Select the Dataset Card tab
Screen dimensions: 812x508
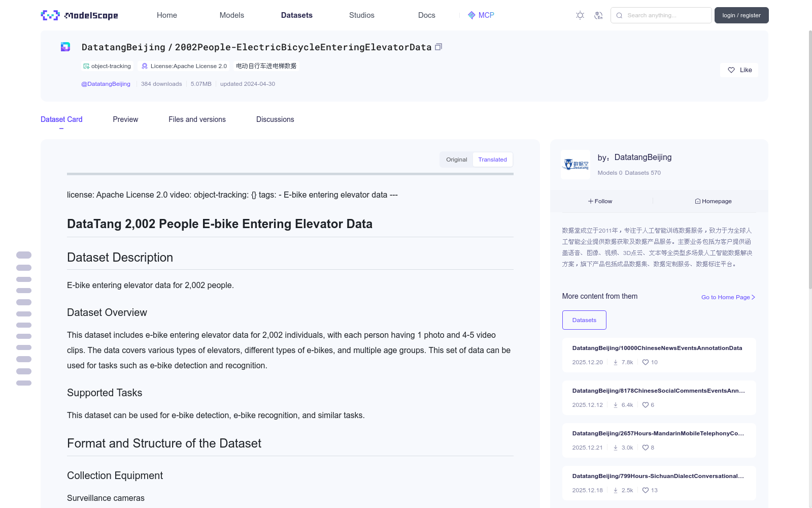click(x=61, y=119)
